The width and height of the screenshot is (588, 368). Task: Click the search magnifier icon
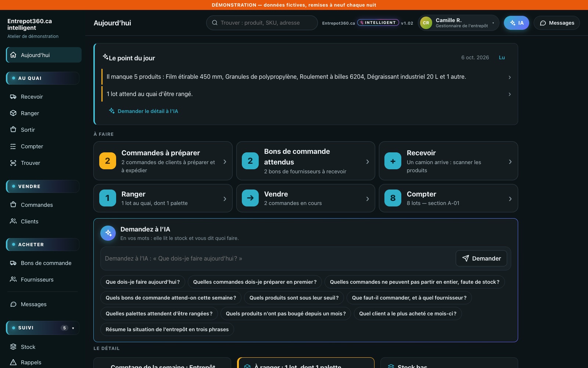(215, 23)
